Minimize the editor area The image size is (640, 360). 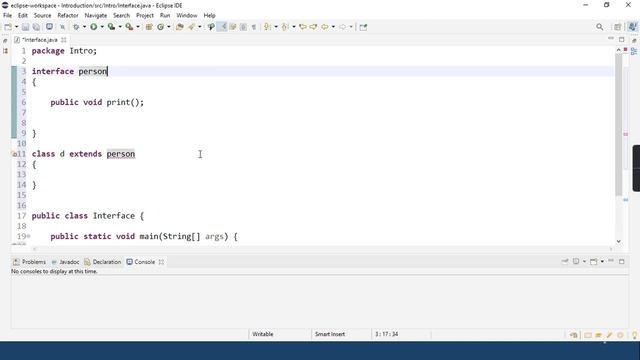[x=611, y=39]
